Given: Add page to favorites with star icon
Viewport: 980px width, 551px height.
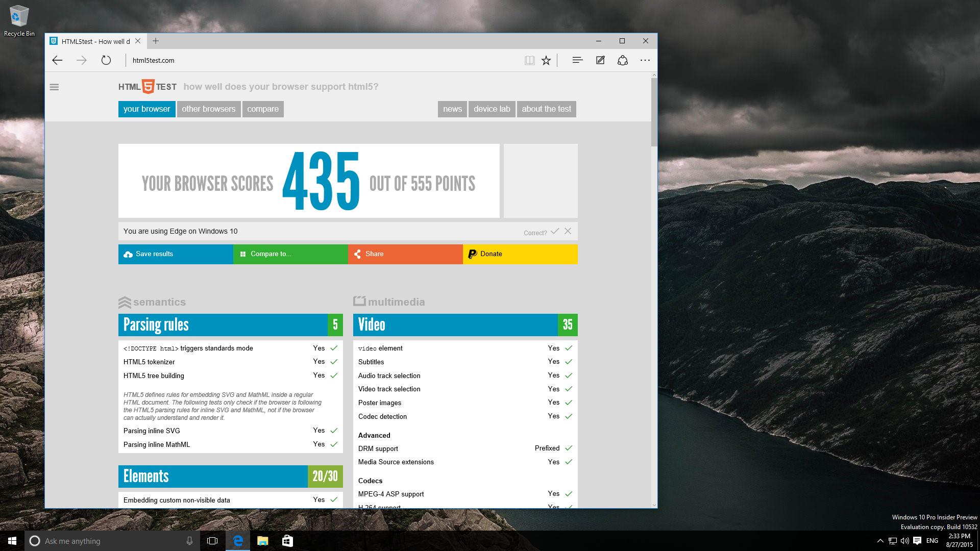Looking at the screenshot, I should [x=546, y=60].
